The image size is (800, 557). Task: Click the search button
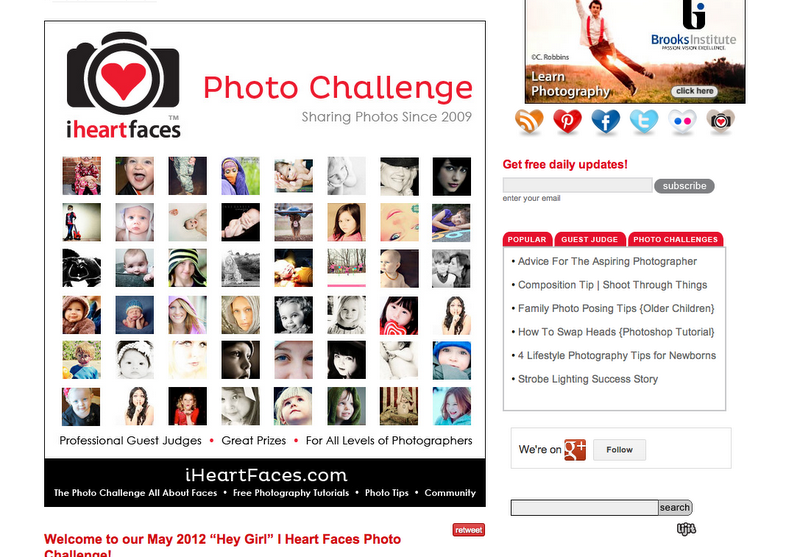tap(675, 508)
